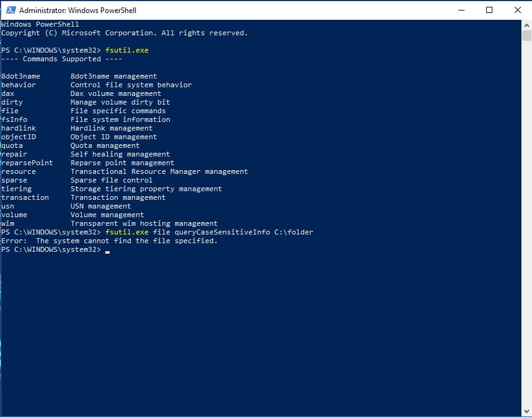Maximize the PowerShell window

(x=489, y=10)
